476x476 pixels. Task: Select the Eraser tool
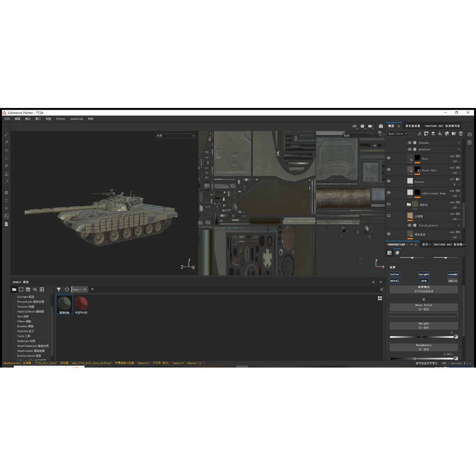click(6, 142)
